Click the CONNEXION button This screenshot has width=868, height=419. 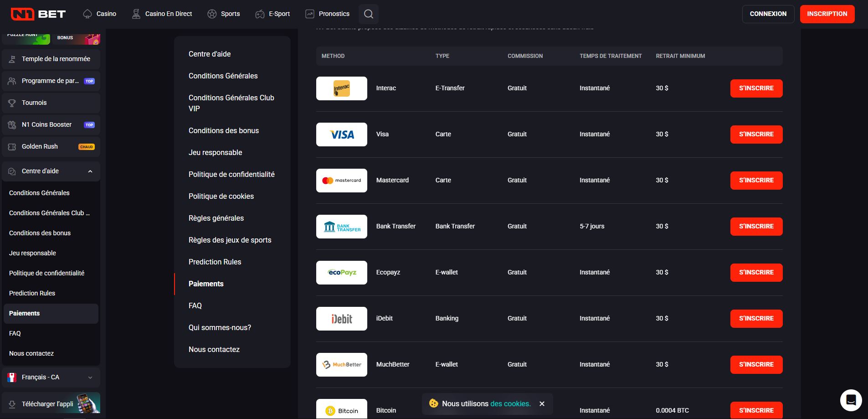pos(768,14)
